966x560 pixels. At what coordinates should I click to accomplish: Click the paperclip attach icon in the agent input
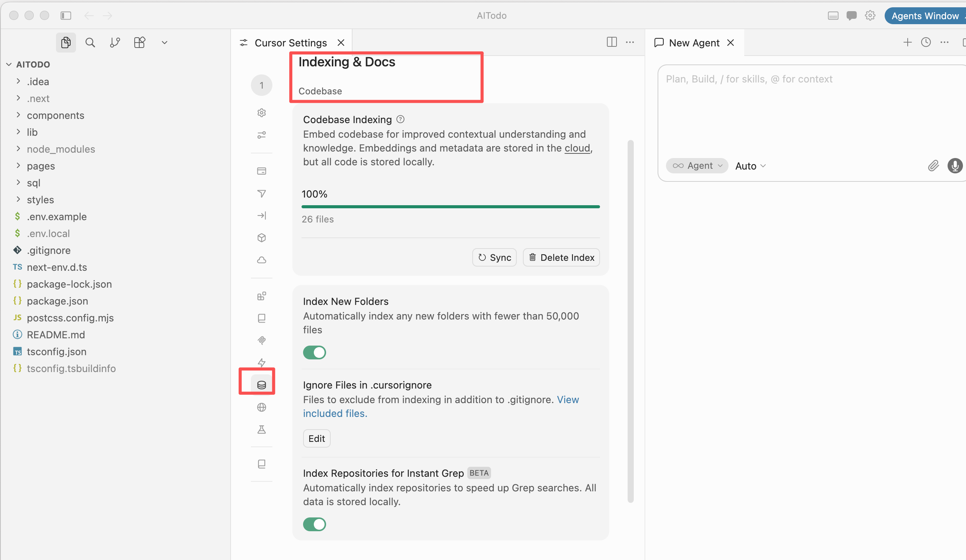pos(933,166)
